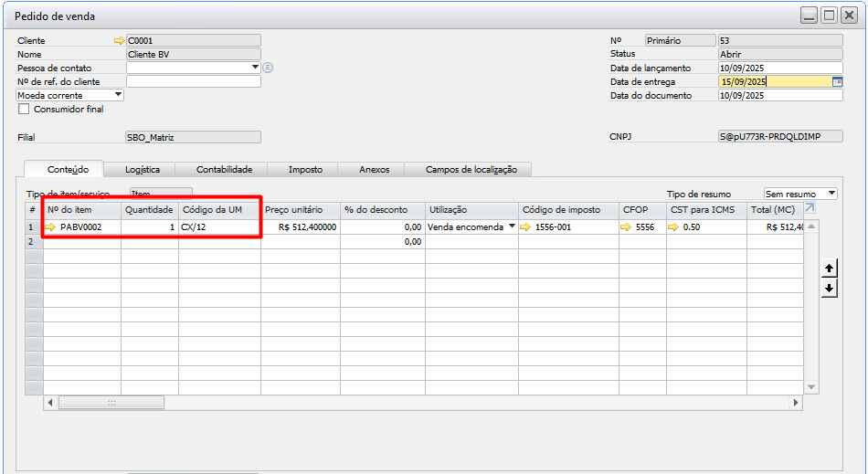Click the link arrow for tax code 1556-001

point(527,227)
